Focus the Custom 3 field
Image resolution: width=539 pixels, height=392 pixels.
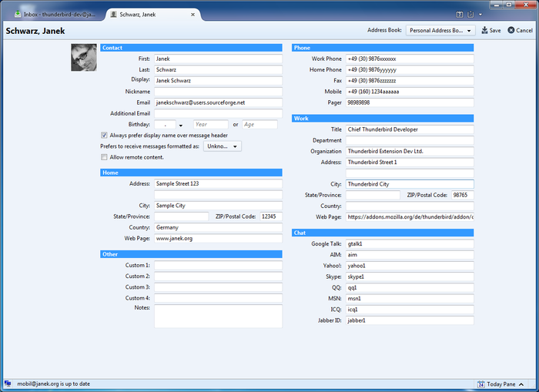point(218,287)
